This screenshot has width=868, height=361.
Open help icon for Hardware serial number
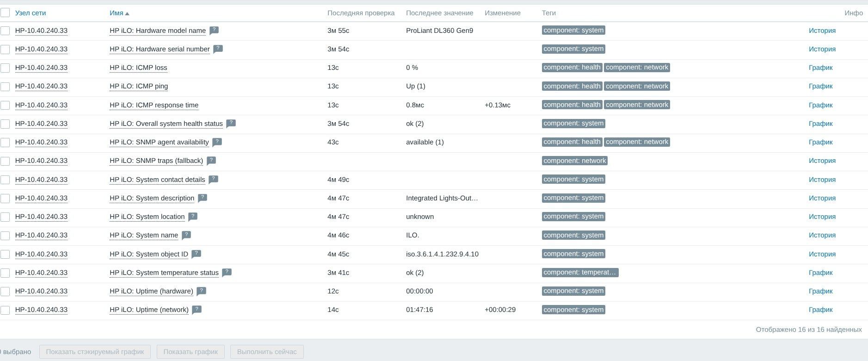click(218, 49)
